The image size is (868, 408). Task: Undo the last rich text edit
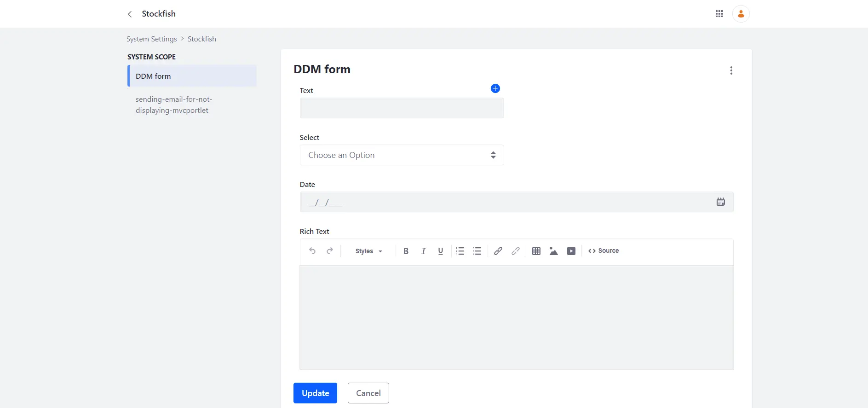point(312,251)
